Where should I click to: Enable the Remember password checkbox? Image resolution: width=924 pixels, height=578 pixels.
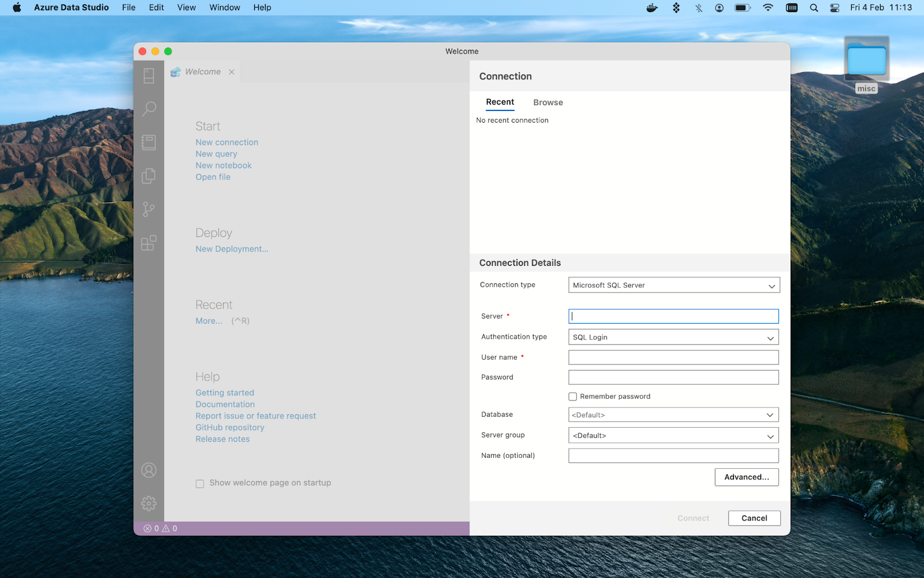click(572, 397)
